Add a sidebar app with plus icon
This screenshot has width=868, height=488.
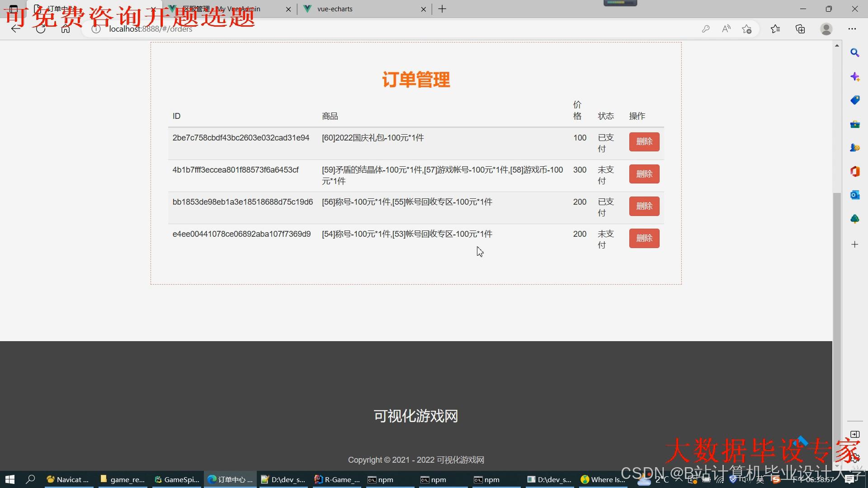[854, 244]
